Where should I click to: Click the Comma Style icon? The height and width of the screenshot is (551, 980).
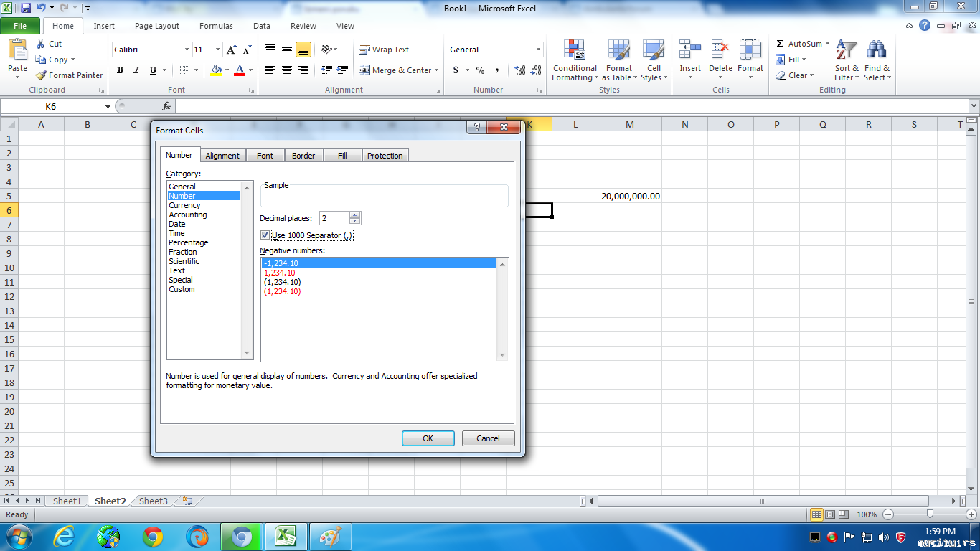pyautogui.click(x=497, y=70)
